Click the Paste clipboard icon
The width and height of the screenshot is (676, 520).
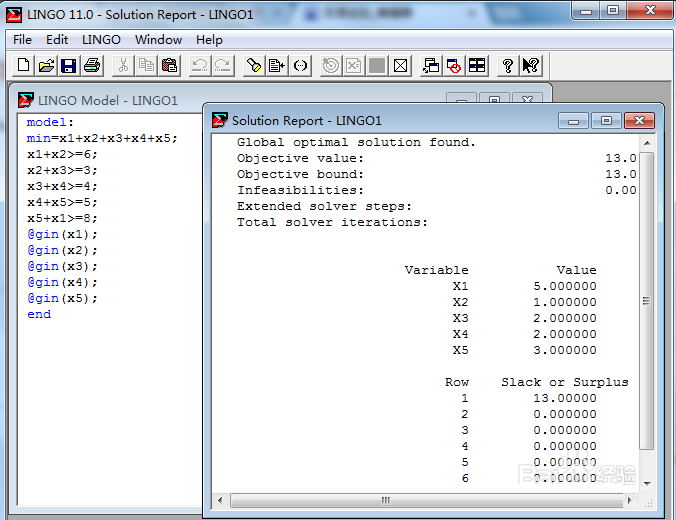tap(169, 66)
